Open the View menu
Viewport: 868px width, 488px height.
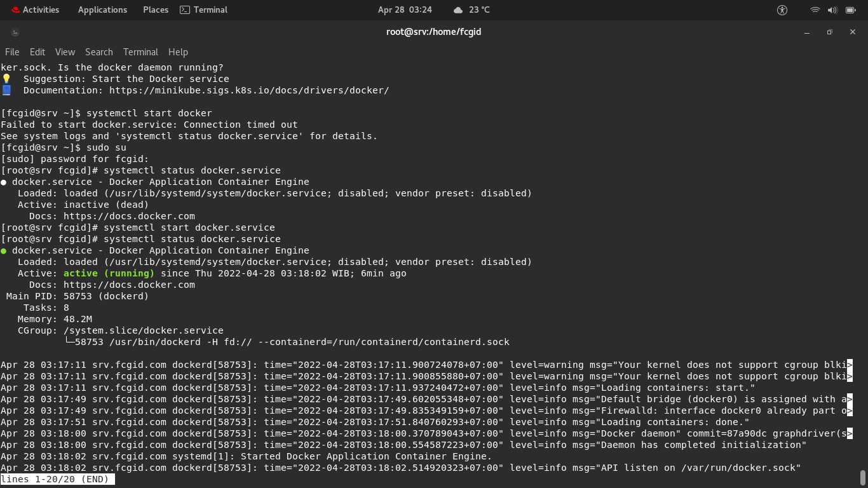pos(65,52)
